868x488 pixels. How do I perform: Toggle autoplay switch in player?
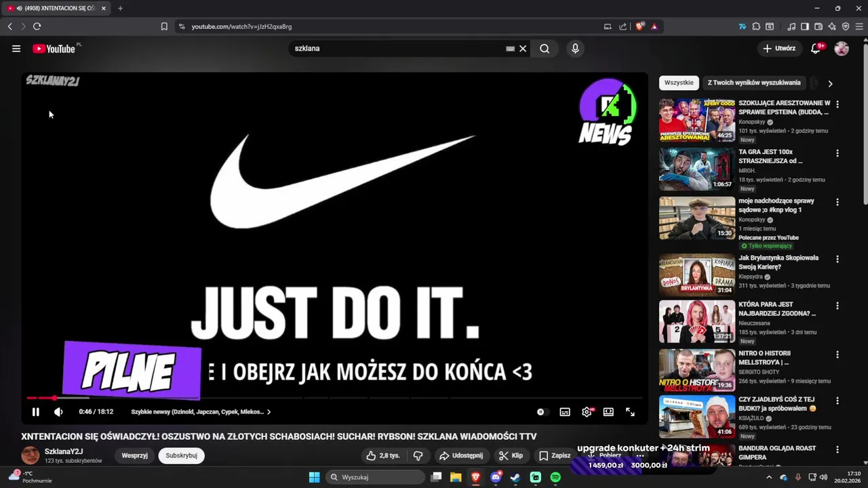(x=540, y=411)
